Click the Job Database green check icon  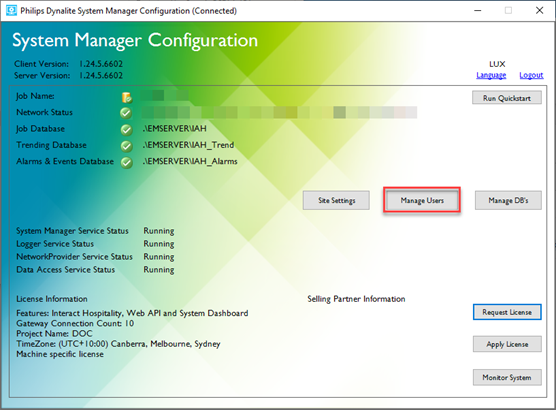(x=126, y=130)
